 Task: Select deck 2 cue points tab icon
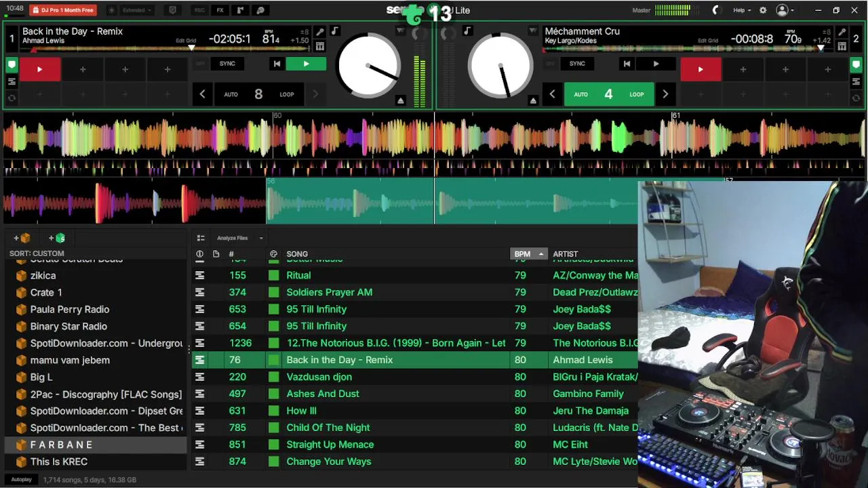[x=856, y=66]
